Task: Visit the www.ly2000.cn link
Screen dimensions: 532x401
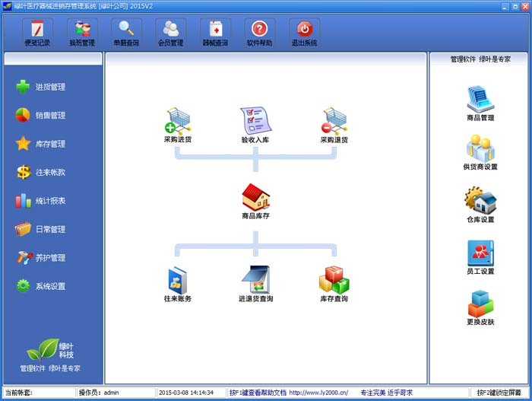Action: point(318,393)
